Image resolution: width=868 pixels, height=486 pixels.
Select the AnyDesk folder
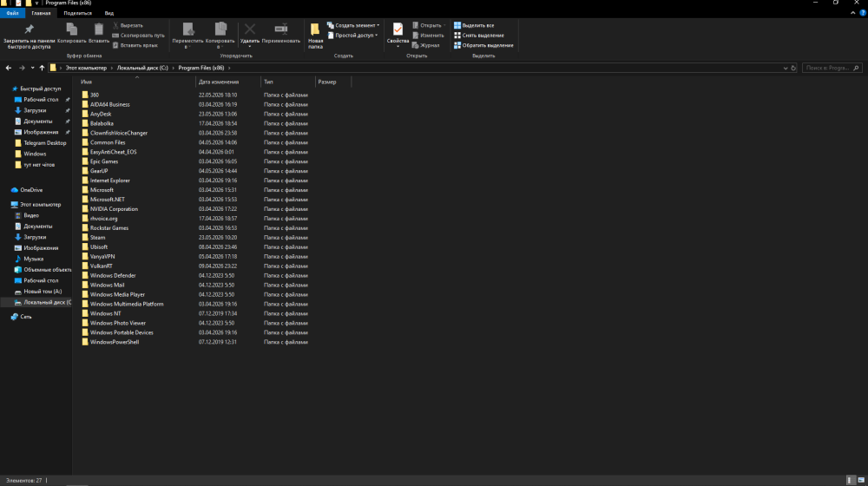[101, 114]
